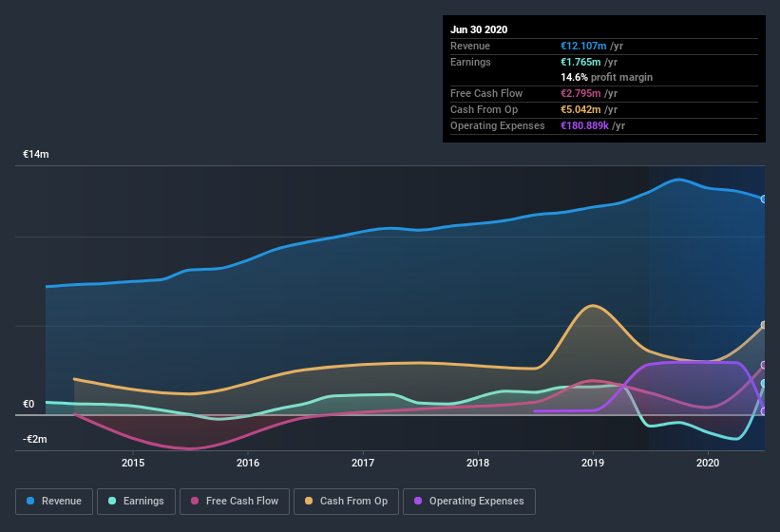Click the €12.107m revenue value in tooltip
The image size is (780, 532).
pos(583,46)
